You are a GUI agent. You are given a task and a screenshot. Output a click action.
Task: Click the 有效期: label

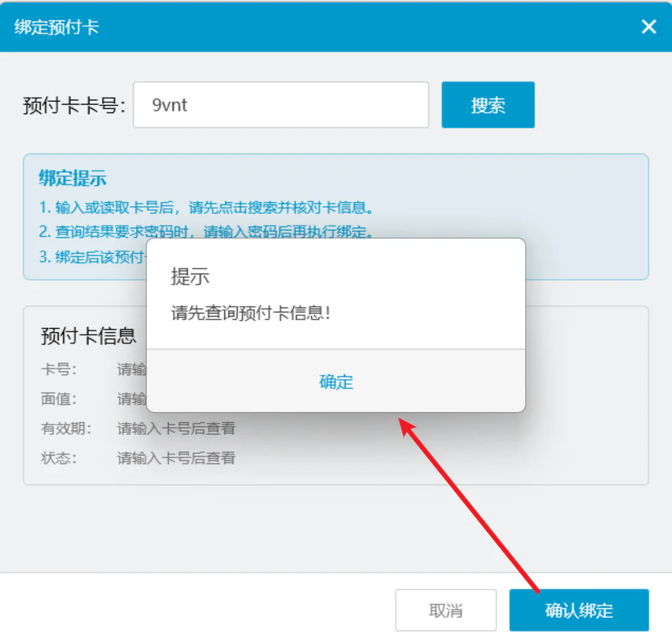(x=66, y=428)
